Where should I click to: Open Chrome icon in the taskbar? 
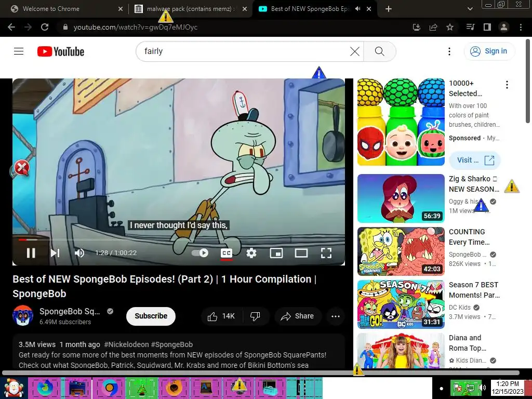(109, 388)
